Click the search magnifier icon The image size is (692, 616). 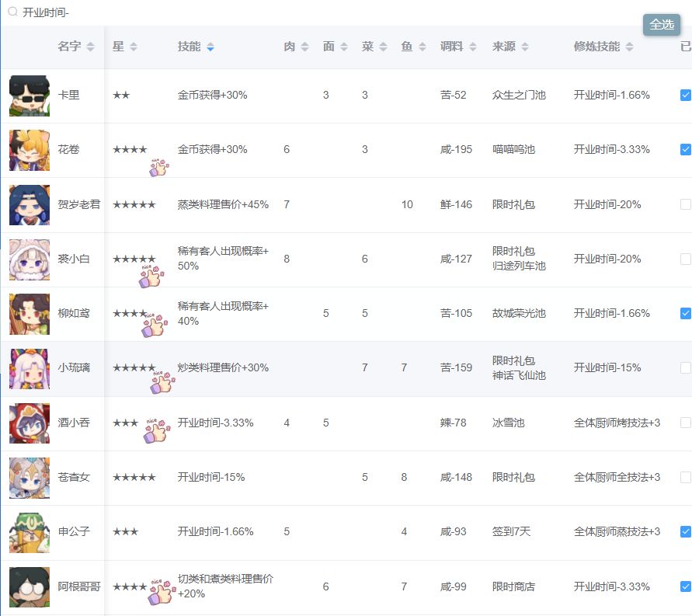click(12, 12)
